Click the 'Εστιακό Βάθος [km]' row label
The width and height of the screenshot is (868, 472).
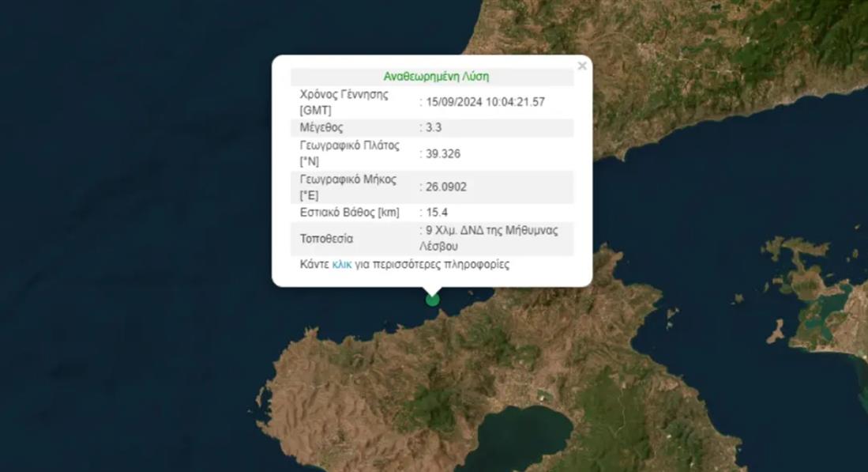click(x=349, y=213)
